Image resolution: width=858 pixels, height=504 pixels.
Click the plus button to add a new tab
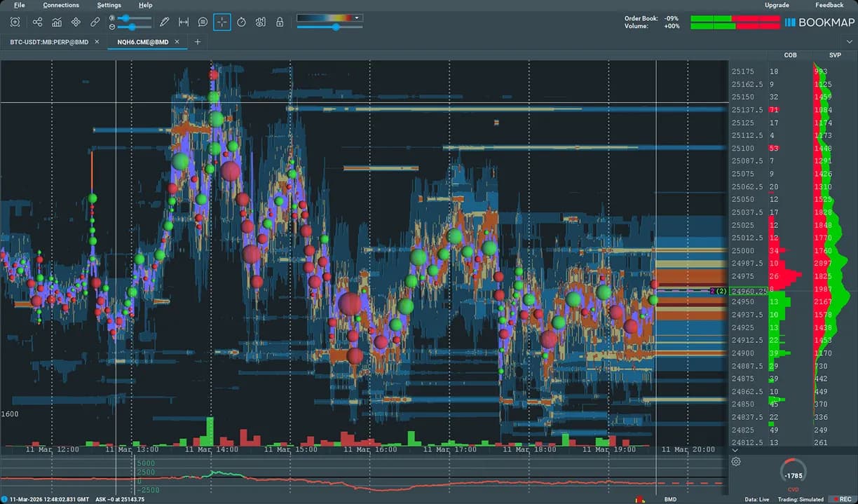198,42
